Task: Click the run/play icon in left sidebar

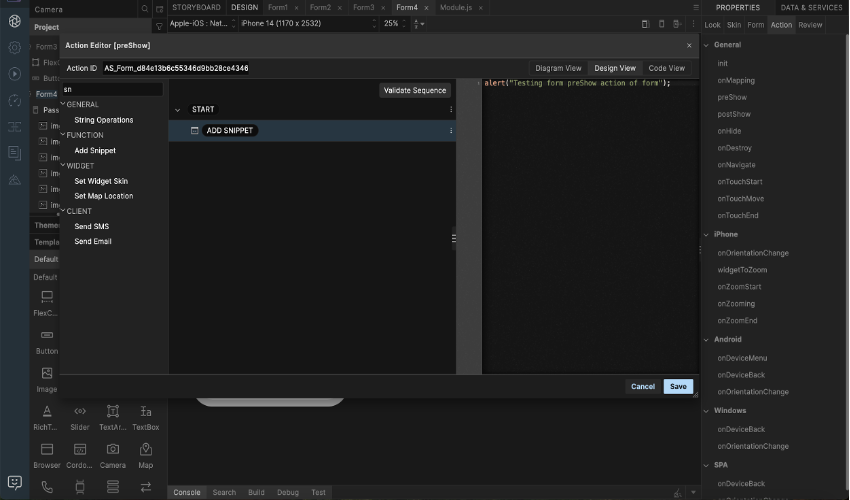Action: tap(15, 74)
